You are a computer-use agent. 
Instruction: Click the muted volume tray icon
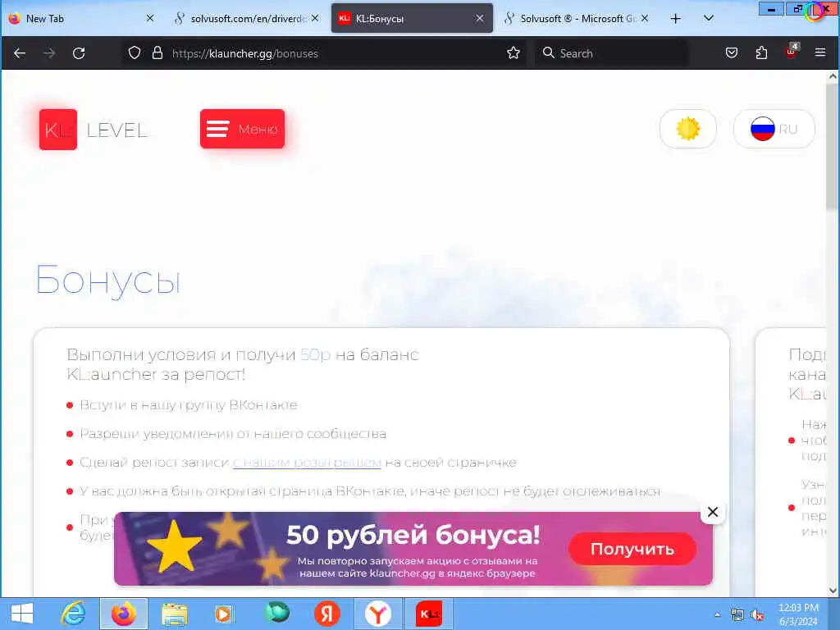click(x=757, y=615)
